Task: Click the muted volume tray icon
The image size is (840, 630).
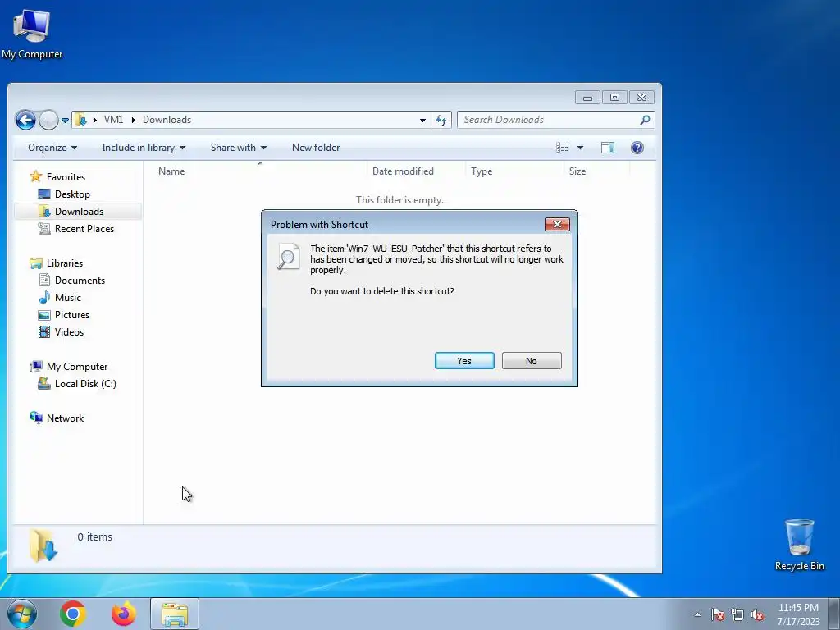Action: click(x=757, y=614)
